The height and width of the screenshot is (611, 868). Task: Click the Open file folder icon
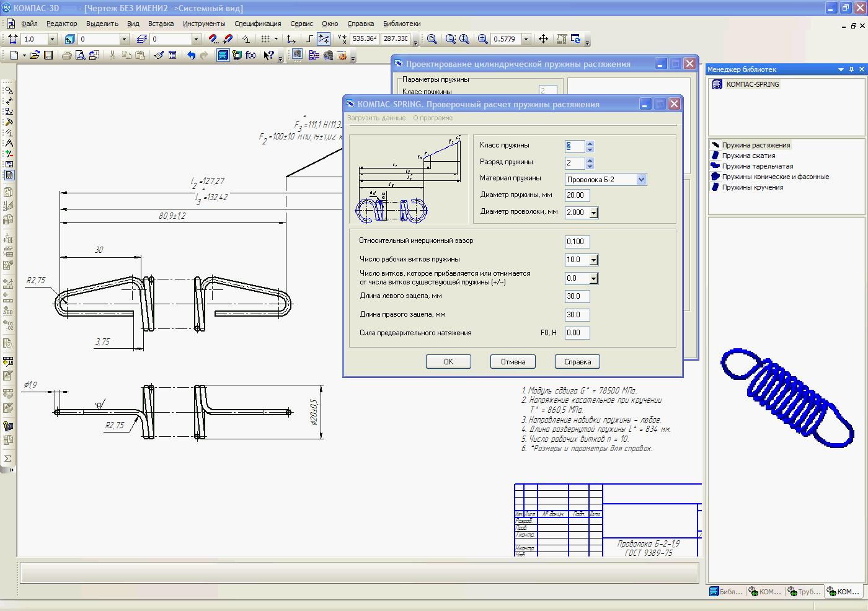(34, 55)
